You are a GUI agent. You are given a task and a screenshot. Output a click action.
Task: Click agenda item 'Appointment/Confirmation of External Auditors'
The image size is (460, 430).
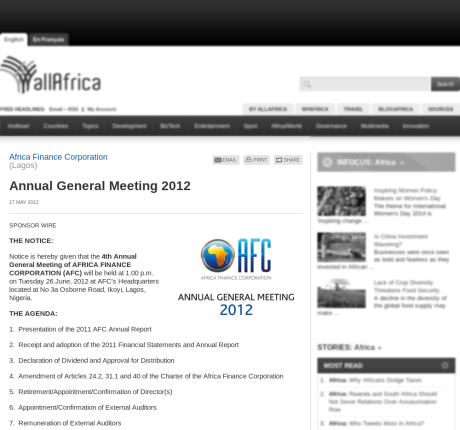point(87,407)
